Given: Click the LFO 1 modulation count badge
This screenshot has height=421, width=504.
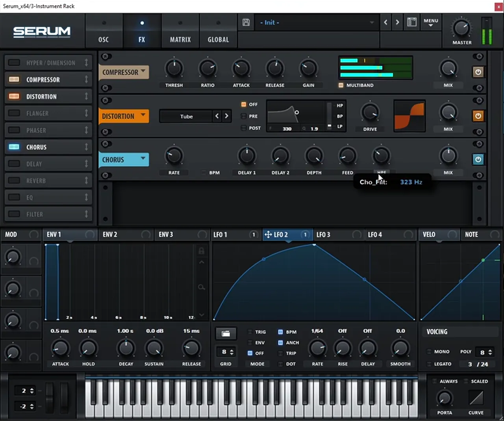Looking at the screenshot, I should tap(254, 235).
